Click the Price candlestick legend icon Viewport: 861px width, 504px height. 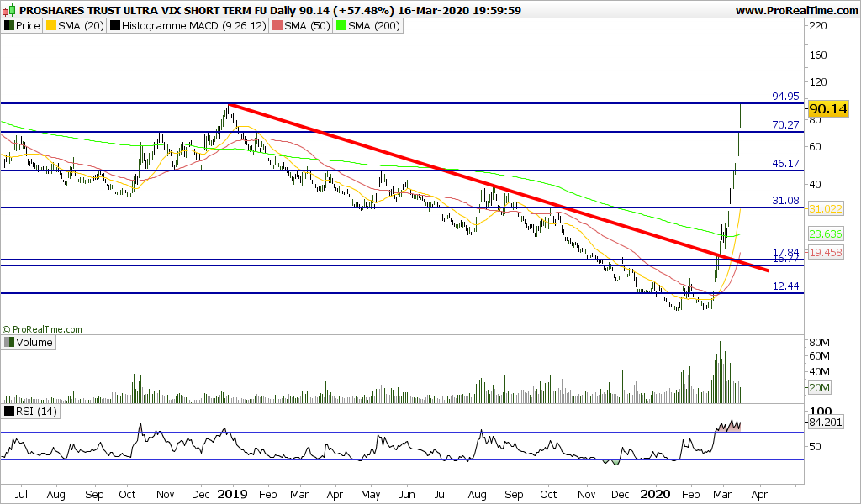[9, 26]
